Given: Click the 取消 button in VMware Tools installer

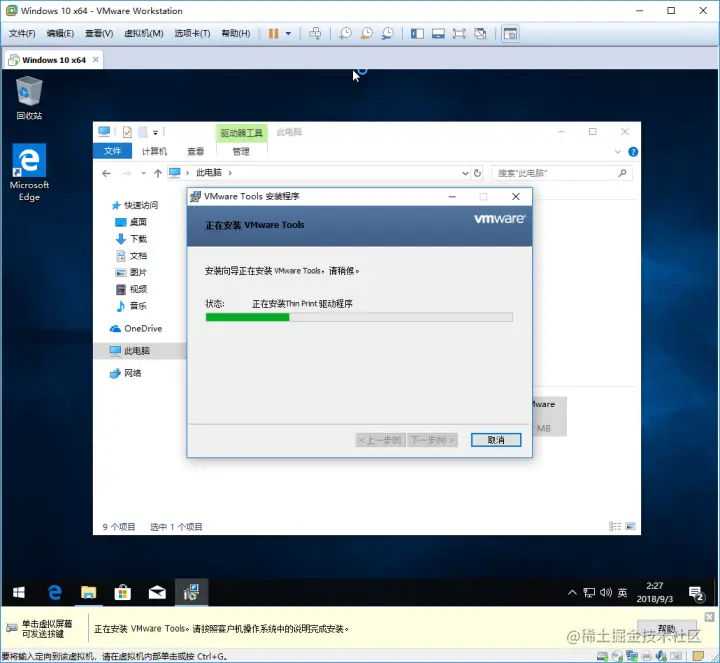Looking at the screenshot, I should [x=496, y=440].
